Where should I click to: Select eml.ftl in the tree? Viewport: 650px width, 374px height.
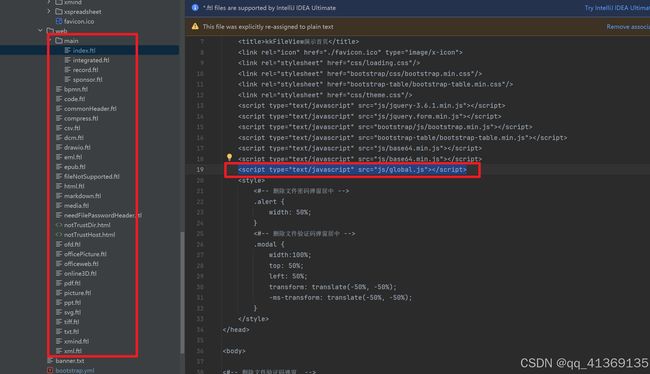73,157
